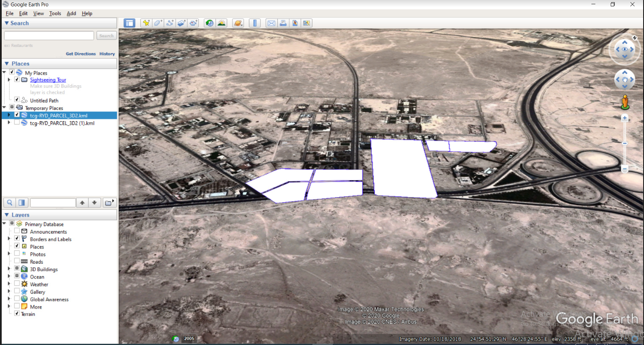Viewport: 644px width, 345px height.
Task: Select the Add Polygon tool
Action: click(x=158, y=23)
